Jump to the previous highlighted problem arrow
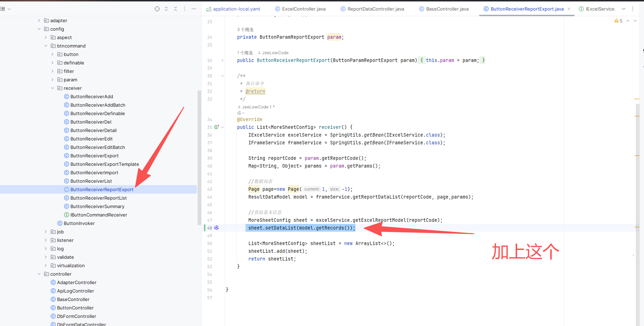This screenshot has height=326, width=644. tap(628, 21)
